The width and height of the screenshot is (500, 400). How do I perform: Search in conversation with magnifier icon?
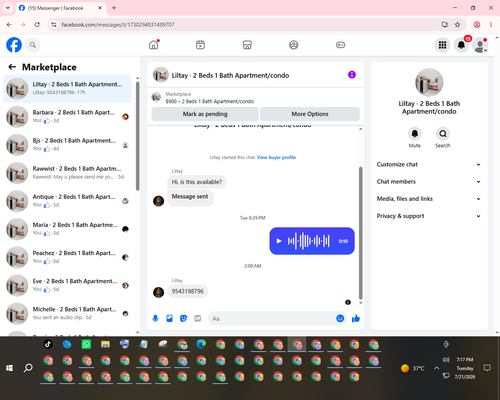(x=443, y=134)
